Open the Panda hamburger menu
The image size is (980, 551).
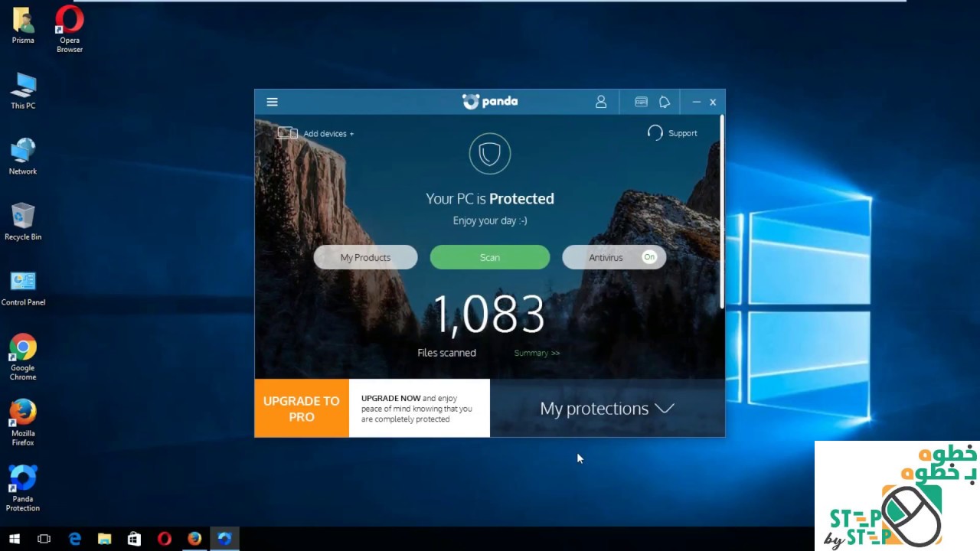point(272,102)
